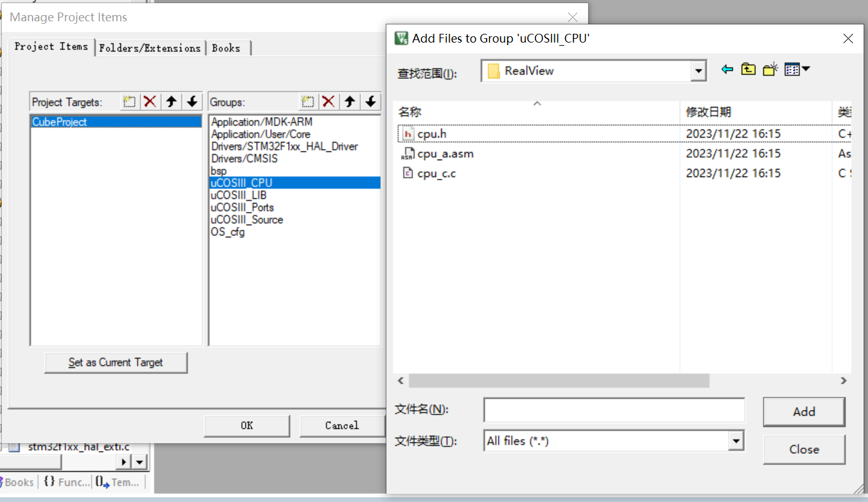Select cpu_c.c file name
Image resolution: width=868 pixels, height=502 pixels.
coord(437,173)
